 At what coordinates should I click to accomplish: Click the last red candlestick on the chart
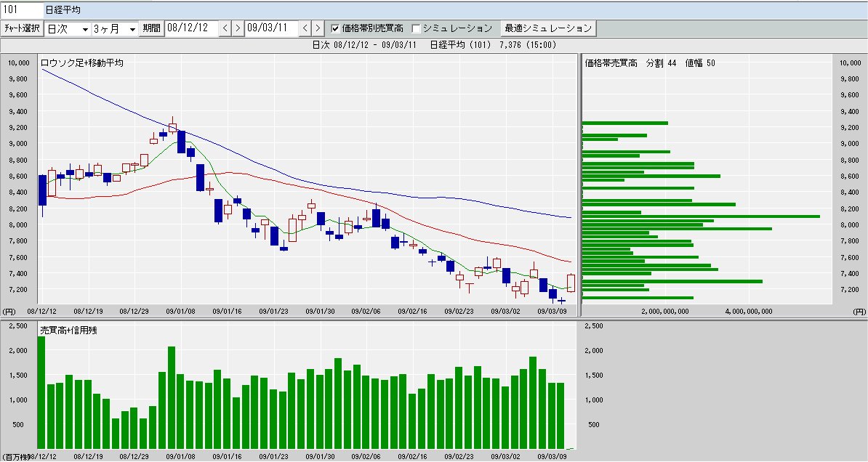pyautogui.click(x=571, y=283)
